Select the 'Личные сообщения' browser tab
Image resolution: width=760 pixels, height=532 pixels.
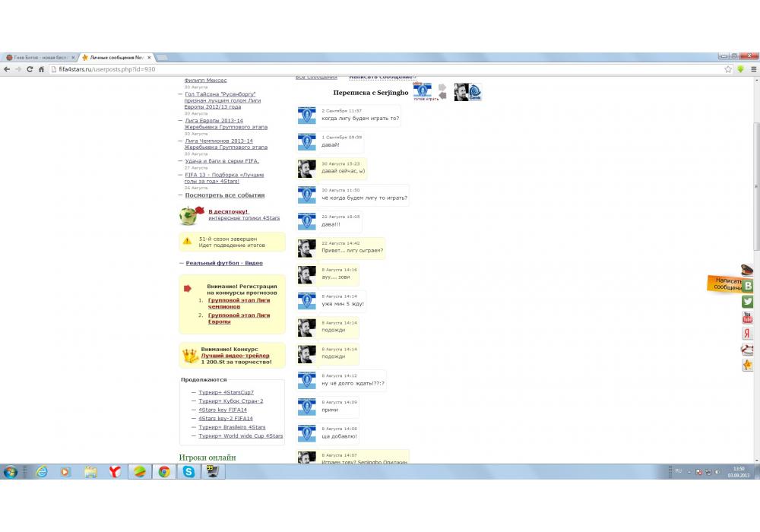pos(116,58)
